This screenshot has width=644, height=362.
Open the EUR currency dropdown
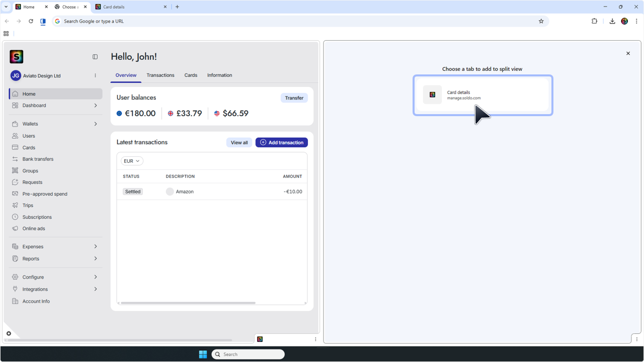(x=132, y=161)
